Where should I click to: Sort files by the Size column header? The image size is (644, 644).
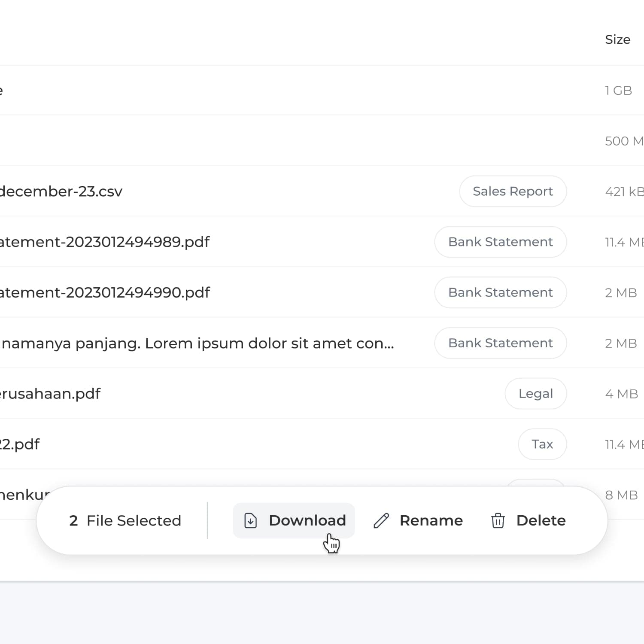click(x=617, y=39)
